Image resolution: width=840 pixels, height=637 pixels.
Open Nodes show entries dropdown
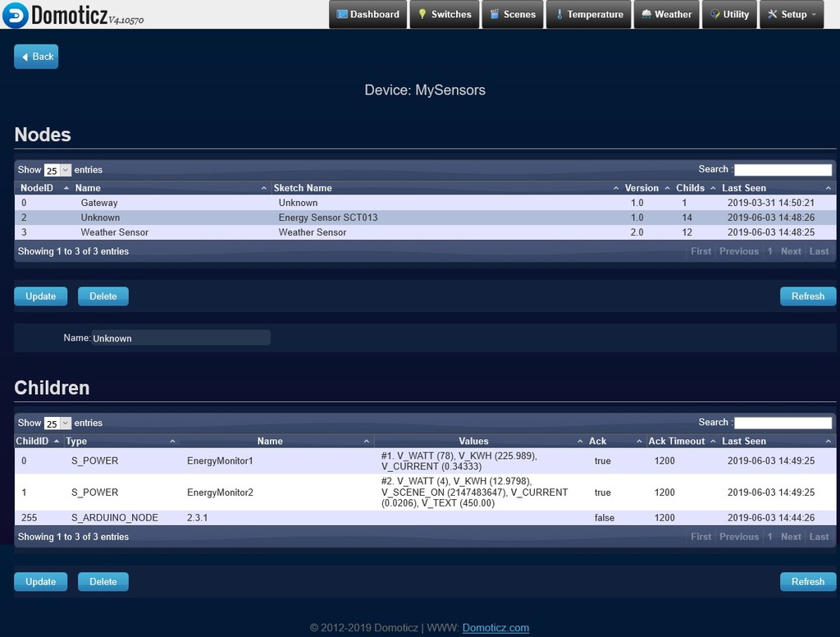coord(57,170)
